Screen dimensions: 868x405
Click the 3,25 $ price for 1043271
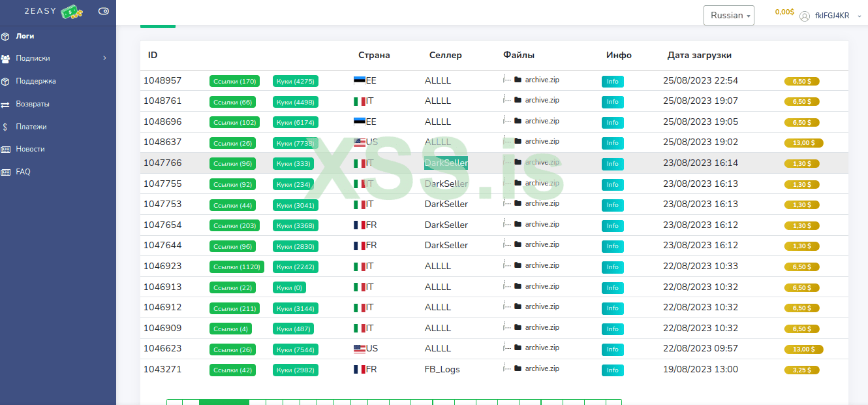click(801, 370)
